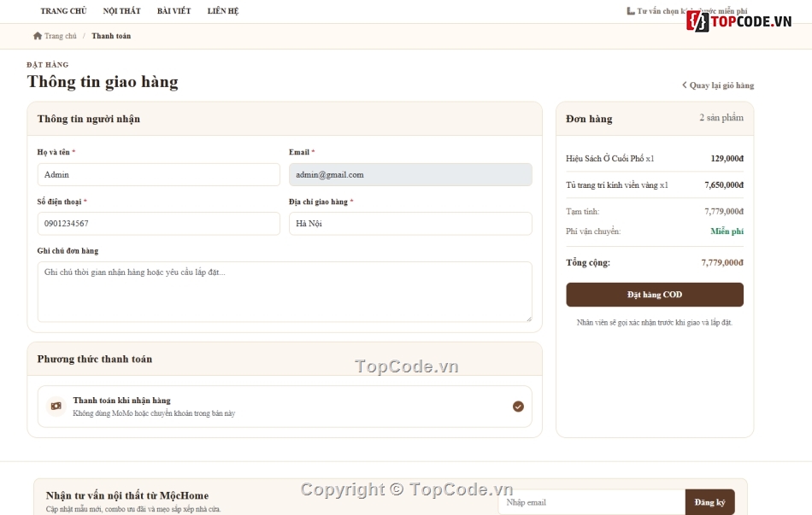Click the Hiệu Sách Ở Cuối Phố item
Image resolution: width=812 pixels, height=515 pixels.
click(609, 158)
